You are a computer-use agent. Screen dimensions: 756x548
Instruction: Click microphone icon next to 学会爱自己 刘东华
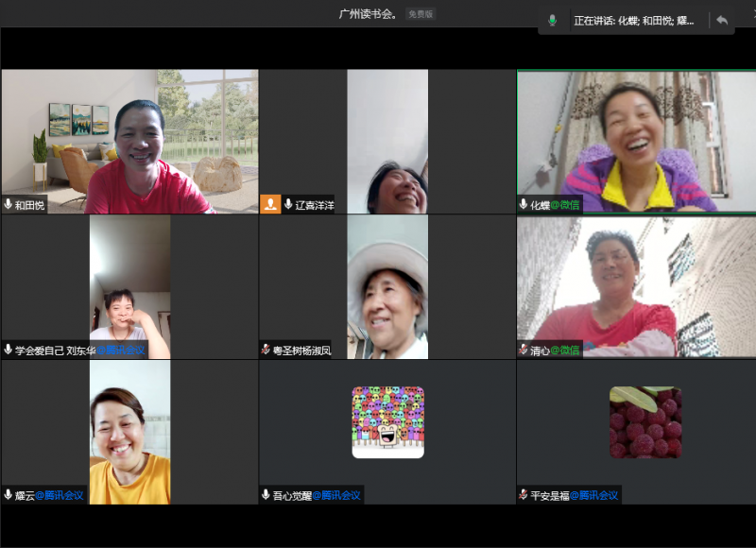tap(9, 350)
